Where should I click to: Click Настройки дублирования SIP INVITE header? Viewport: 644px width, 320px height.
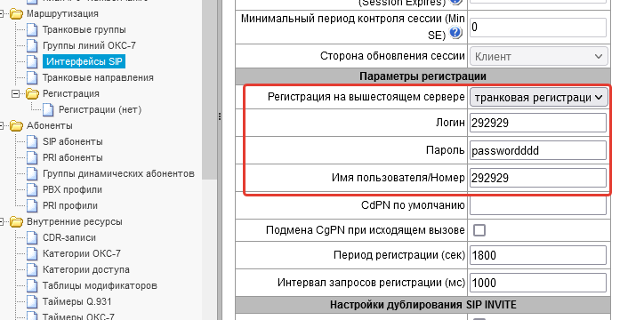(423, 305)
